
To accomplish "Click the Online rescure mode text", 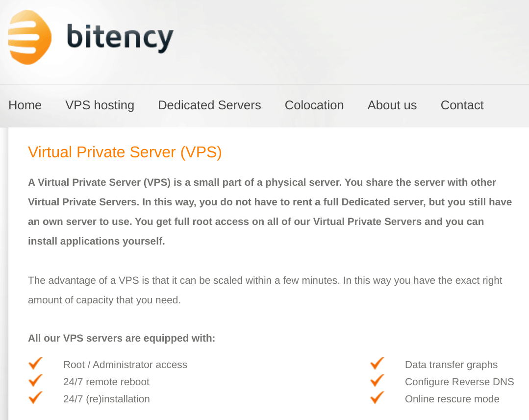I will 452,399.
